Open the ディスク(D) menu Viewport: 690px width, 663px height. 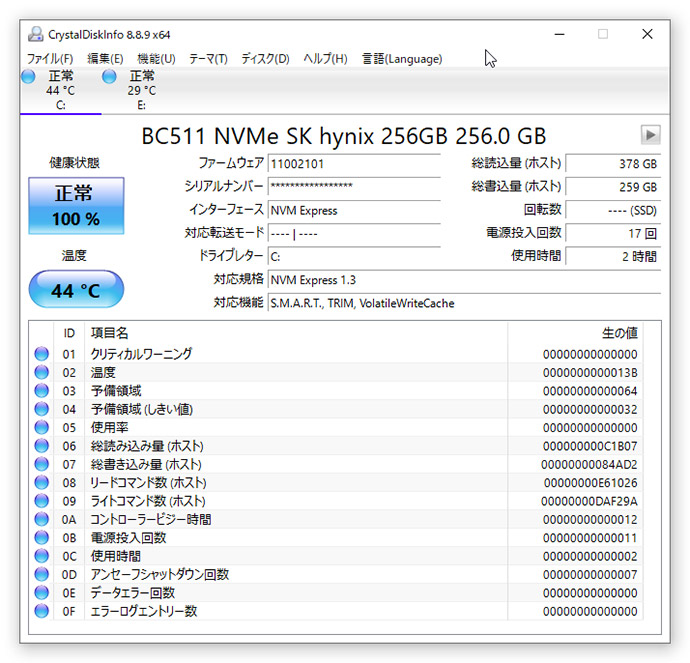click(x=265, y=59)
